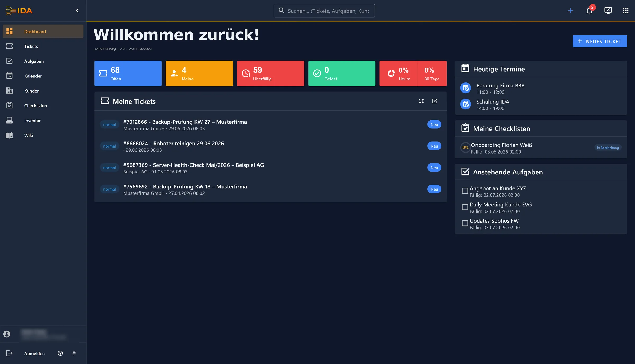635x364 pixels.
Task: Open Onboarding Florian Weiß checklist
Action: click(x=541, y=148)
